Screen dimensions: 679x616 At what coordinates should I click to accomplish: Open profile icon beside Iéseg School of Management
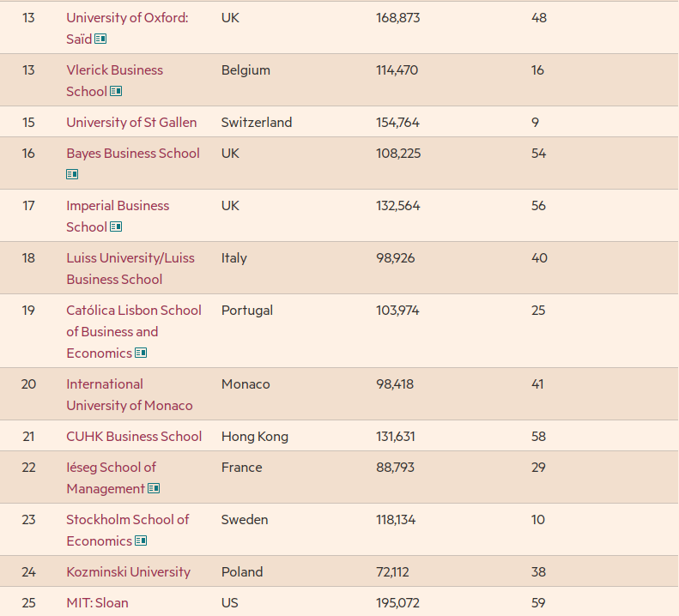tap(154, 489)
